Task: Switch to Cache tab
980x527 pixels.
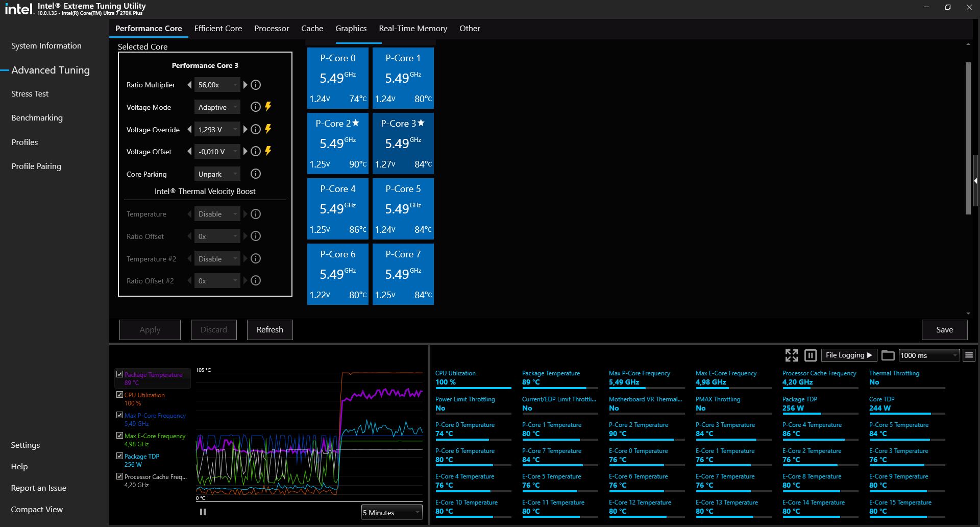Action: tap(312, 29)
